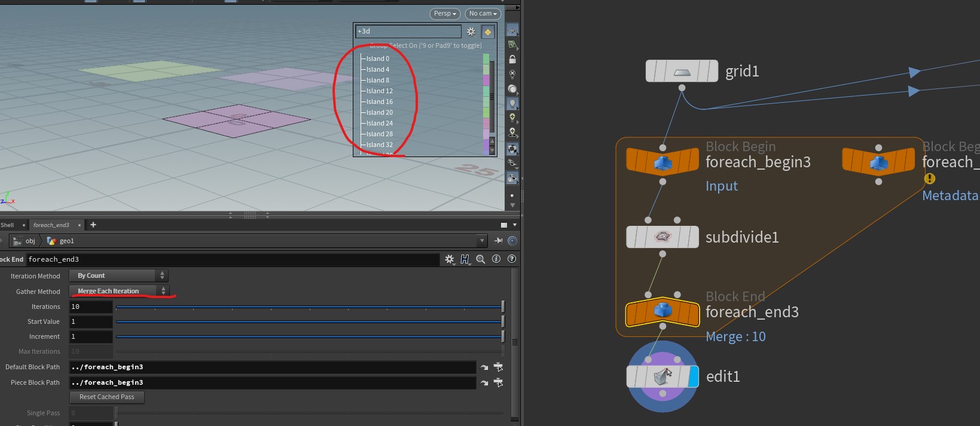Select the foreach_end3 node
The height and width of the screenshot is (426, 980).
(663, 312)
